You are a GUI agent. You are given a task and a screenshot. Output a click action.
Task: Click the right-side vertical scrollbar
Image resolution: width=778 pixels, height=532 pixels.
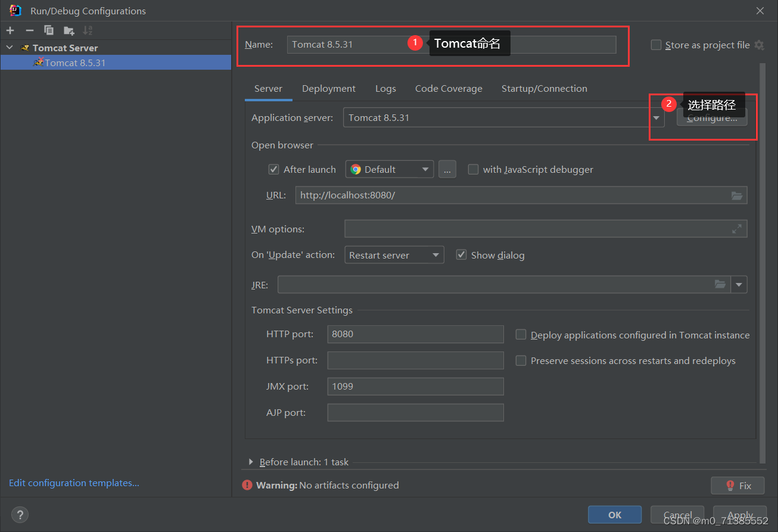point(763,262)
